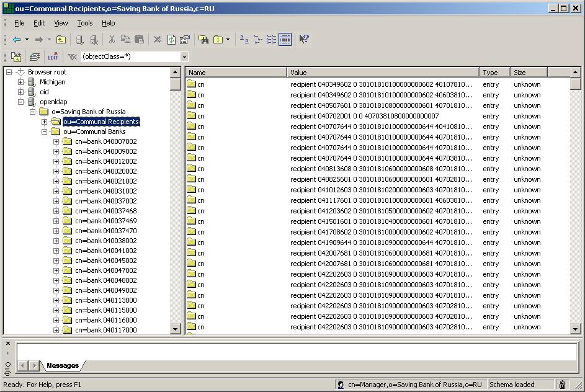
Task: Click the filter funnel icon
Action: [x=72, y=56]
